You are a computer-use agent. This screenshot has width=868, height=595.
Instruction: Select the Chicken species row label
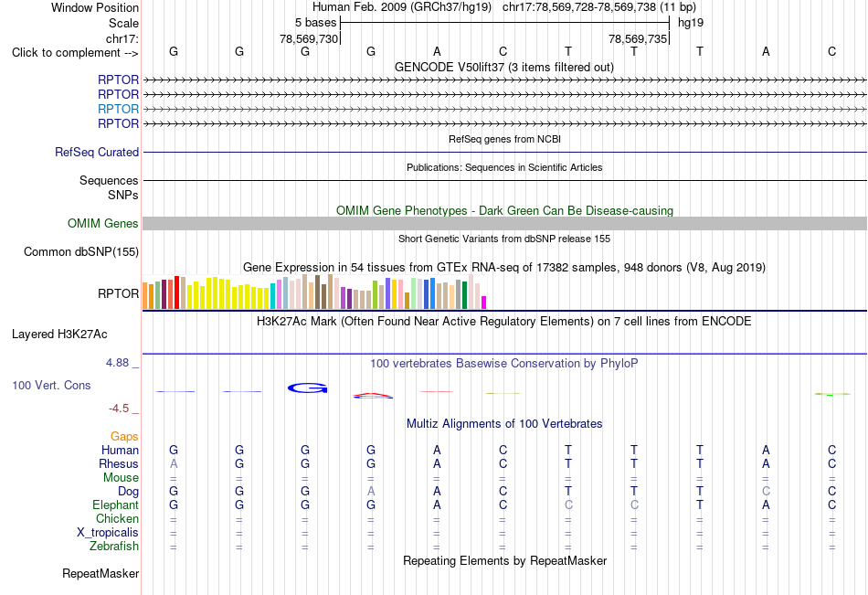pos(117,518)
